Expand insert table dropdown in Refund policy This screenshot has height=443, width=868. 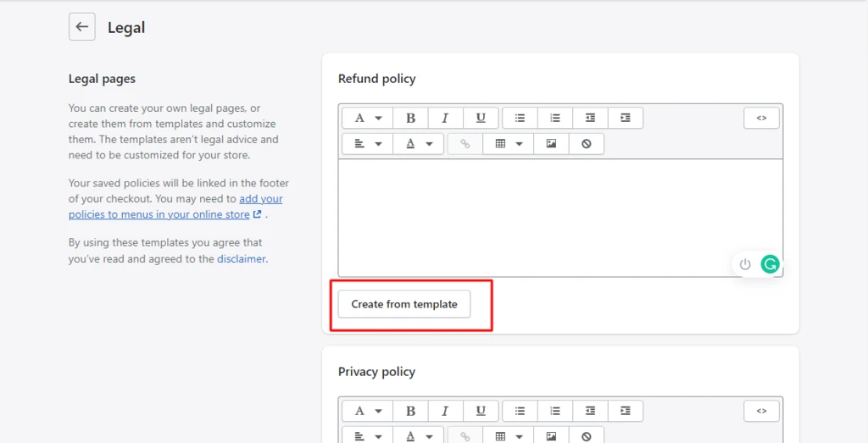click(x=509, y=144)
